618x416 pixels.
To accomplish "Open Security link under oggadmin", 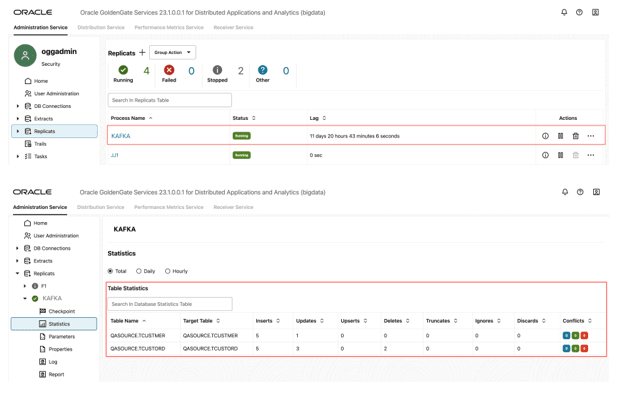I will pyautogui.click(x=51, y=64).
